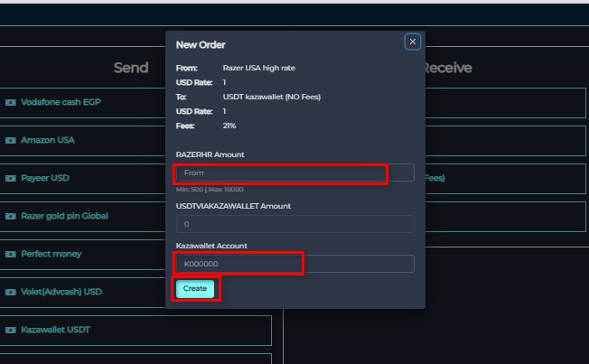The image size is (589, 364).
Task: Click the 'Min: 500 | Max: 10000' hint
Action: coord(210,190)
